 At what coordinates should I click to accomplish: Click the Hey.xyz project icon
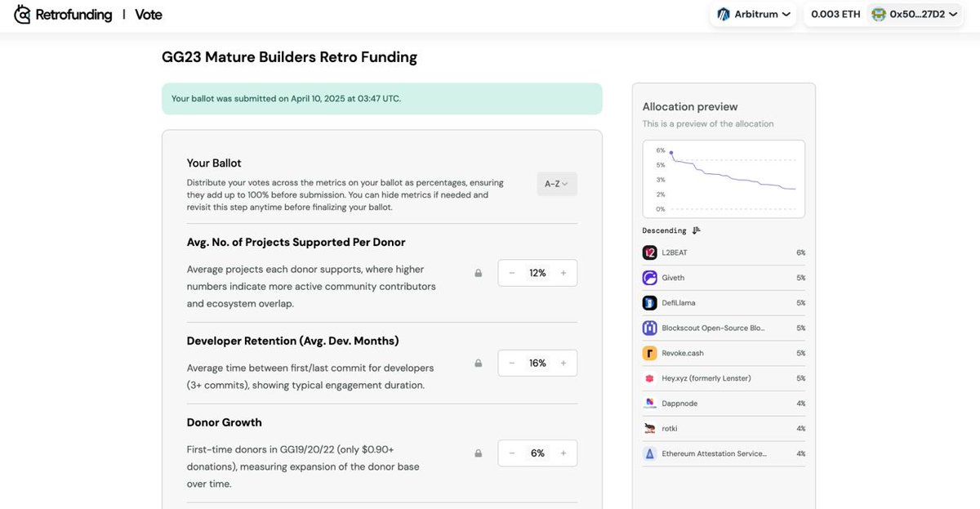click(650, 378)
